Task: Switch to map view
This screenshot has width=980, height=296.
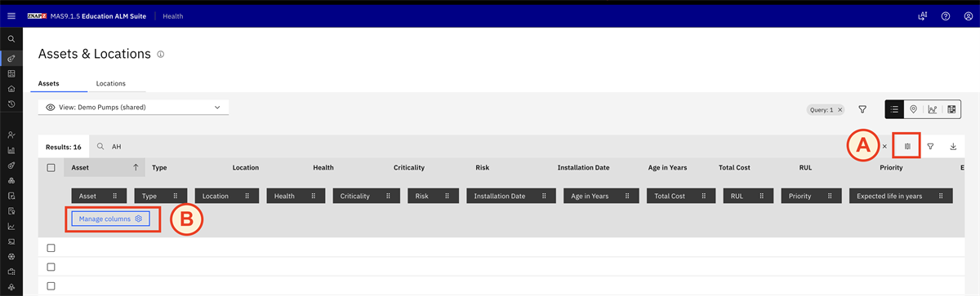Action: 913,109
